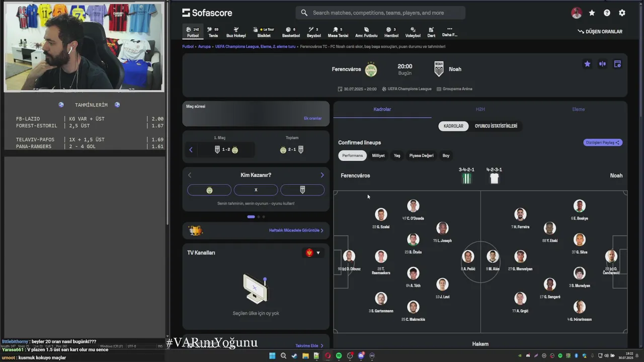Image resolution: width=644 pixels, height=362 pixels.
Task: Switch to the Eleme tab
Action: tap(579, 109)
